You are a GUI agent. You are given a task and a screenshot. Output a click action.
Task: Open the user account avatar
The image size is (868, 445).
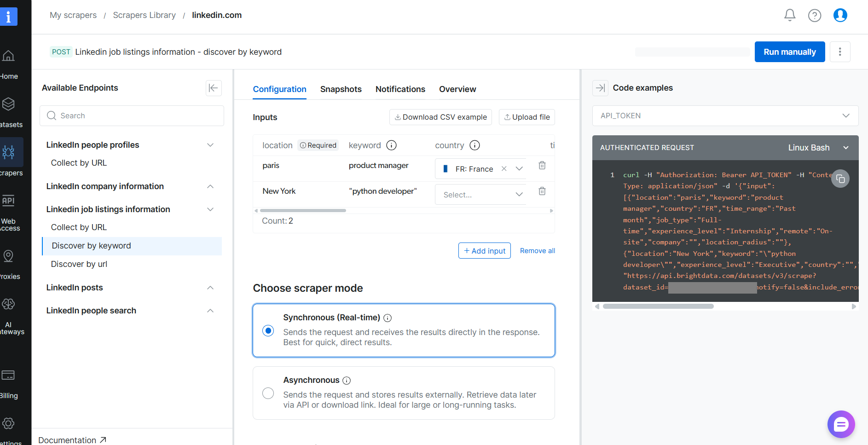click(840, 15)
